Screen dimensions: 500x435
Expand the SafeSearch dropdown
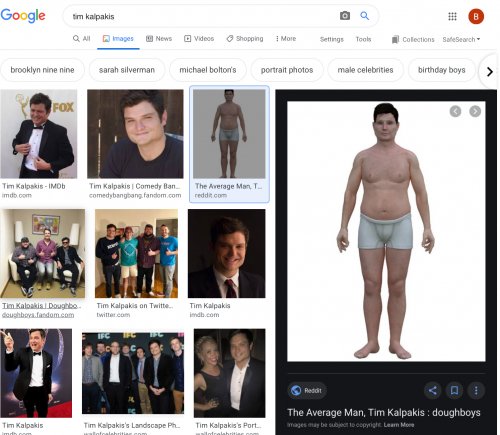[x=461, y=39]
